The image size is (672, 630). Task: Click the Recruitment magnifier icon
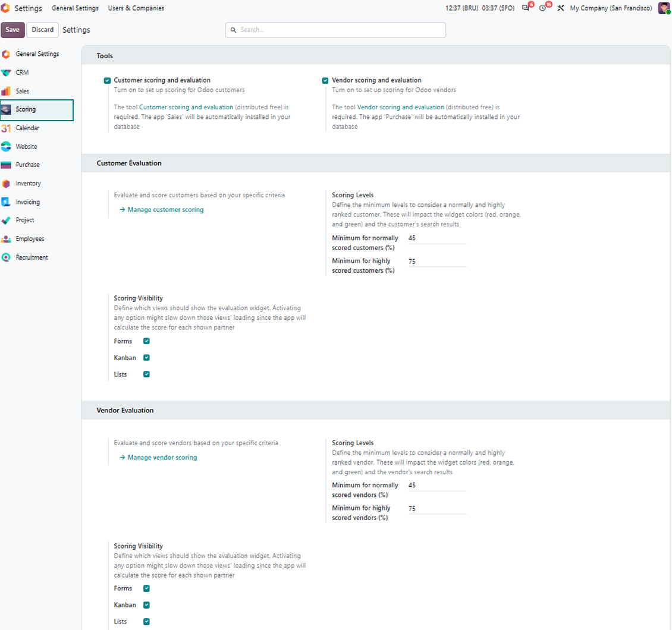5,257
